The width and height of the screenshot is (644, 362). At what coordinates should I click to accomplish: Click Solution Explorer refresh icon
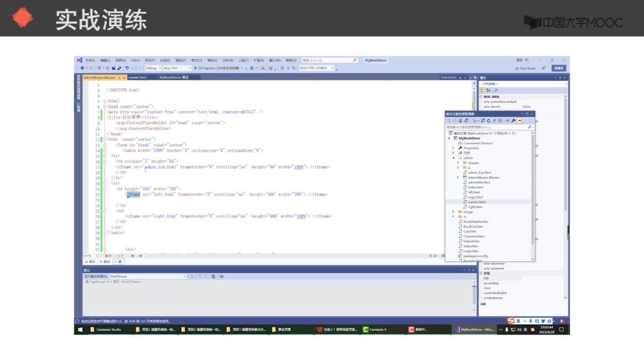tap(488, 121)
